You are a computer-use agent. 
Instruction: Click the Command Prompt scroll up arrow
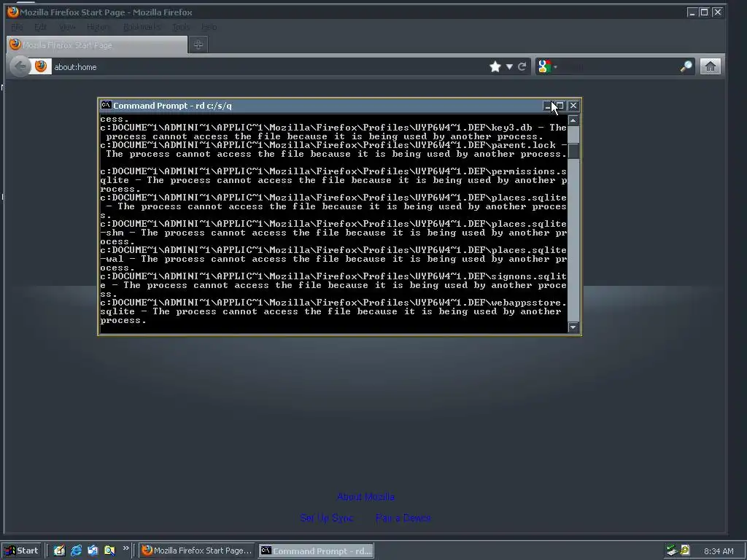click(x=573, y=120)
